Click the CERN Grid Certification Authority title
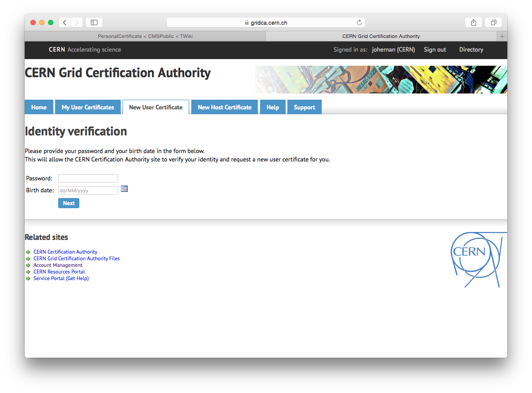The image size is (532, 393). tap(118, 73)
